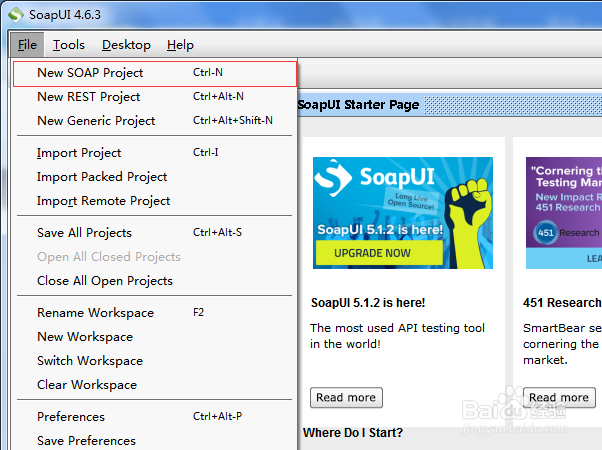Open the Tools menu

pyautogui.click(x=69, y=45)
